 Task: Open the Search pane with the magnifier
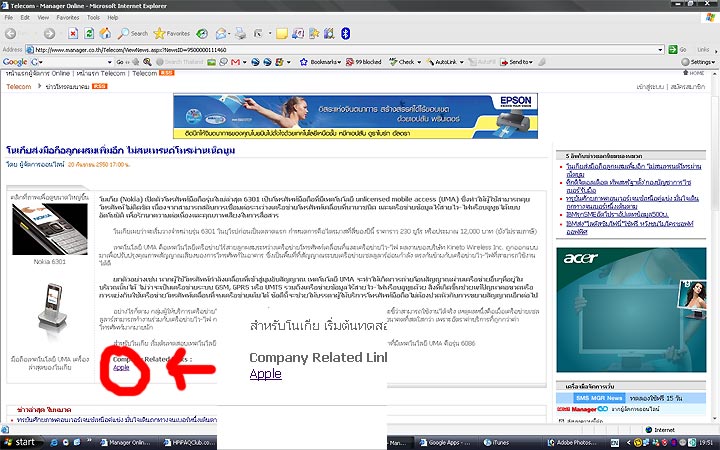pos(133,33)
